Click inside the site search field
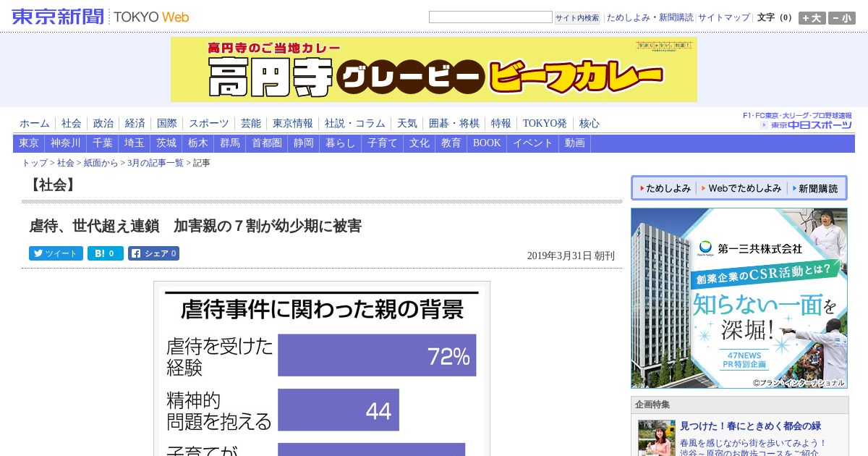This screenshot has width=868, height=456. coord(490,17)
